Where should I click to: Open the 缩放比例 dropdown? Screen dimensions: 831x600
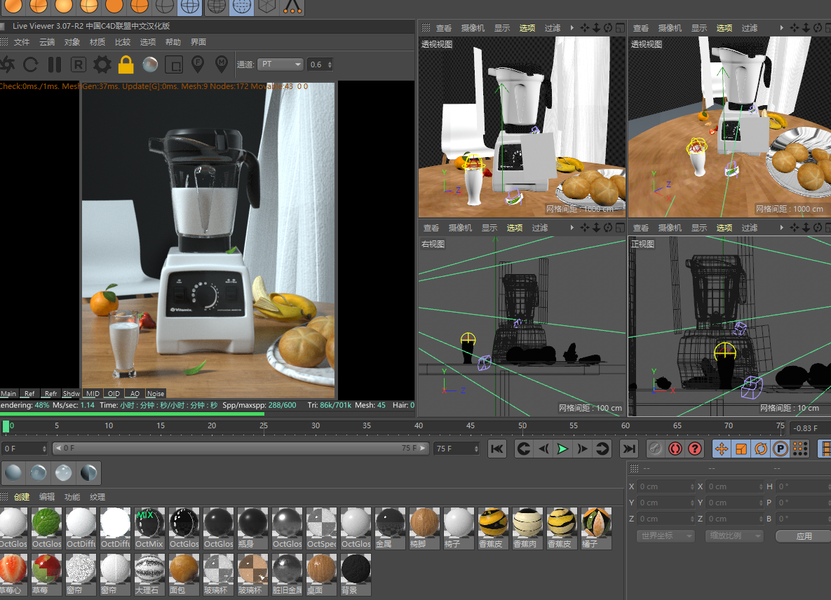[x=734, y=536]
